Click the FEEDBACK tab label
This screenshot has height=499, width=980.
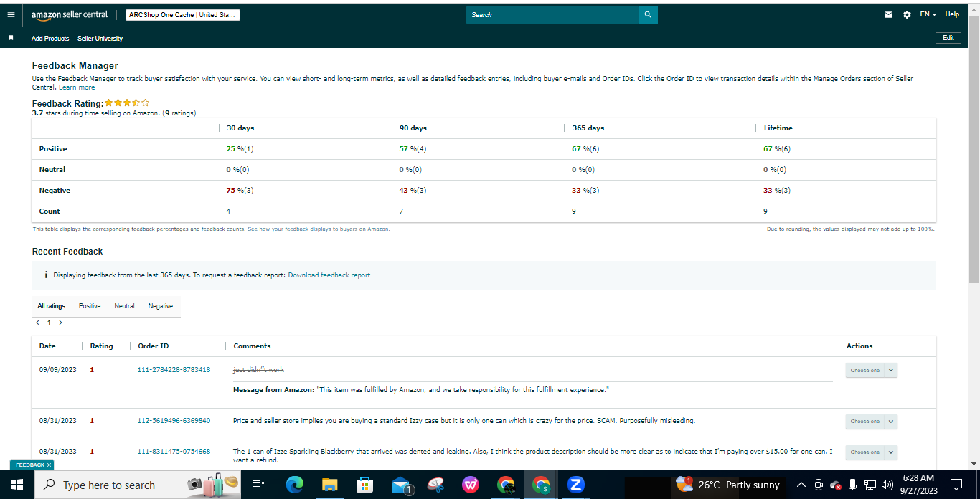tap(30, 465)
